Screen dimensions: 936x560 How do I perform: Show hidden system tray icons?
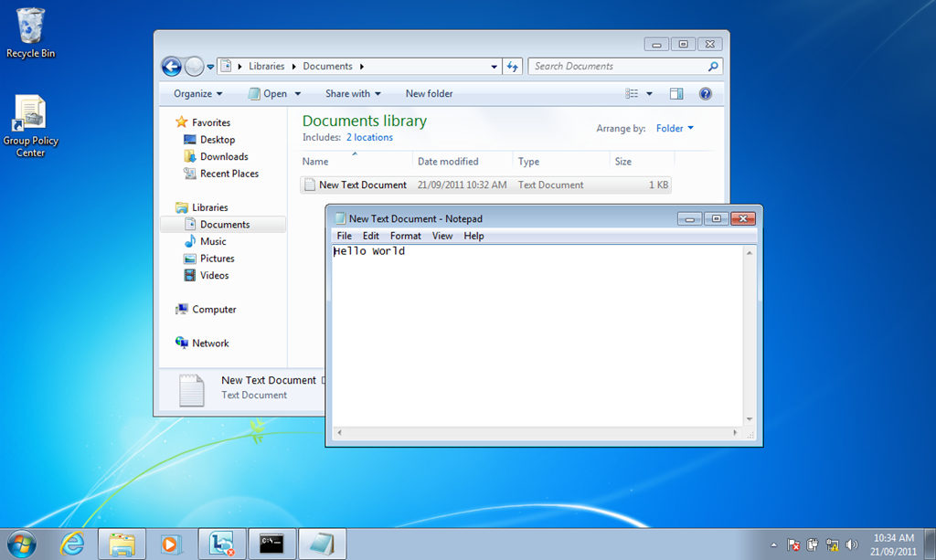click(x=773, y=544)
